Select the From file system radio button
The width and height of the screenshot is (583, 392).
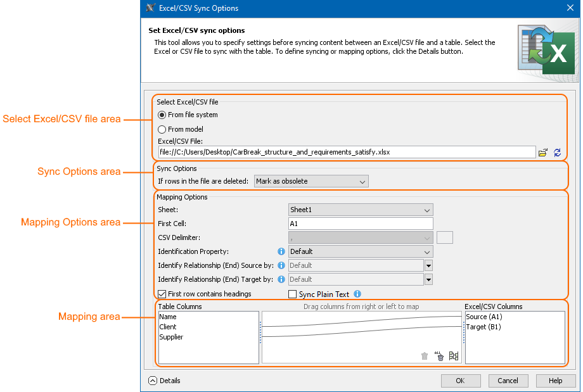162,115
